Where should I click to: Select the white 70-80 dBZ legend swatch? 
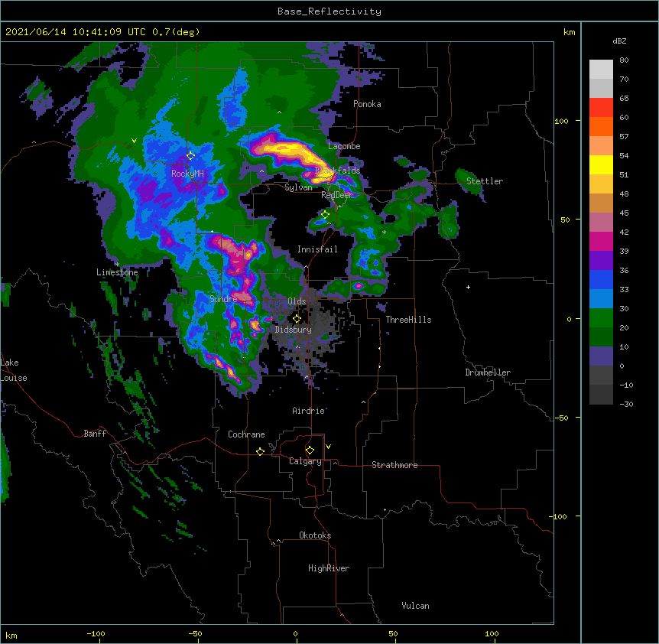(x=601, y=70)
